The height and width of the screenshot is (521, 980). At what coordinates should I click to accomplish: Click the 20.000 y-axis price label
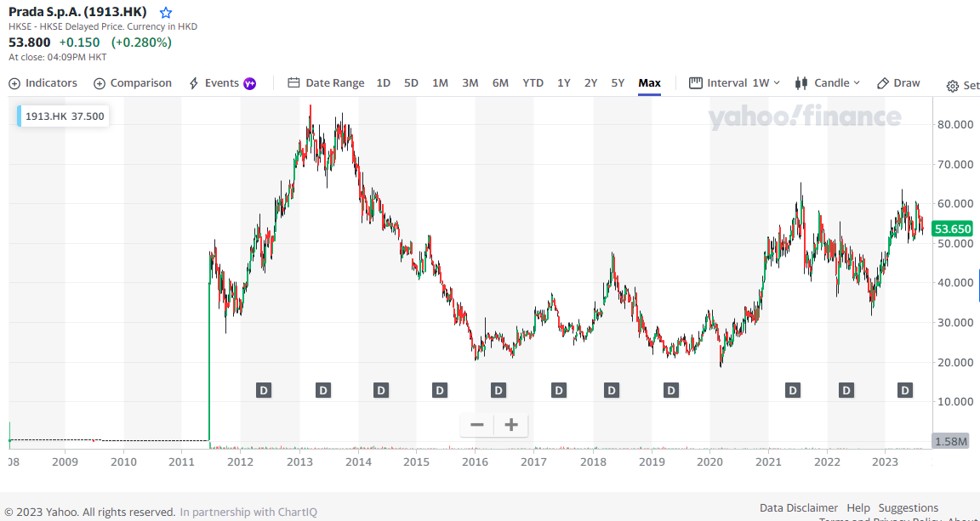954,362
